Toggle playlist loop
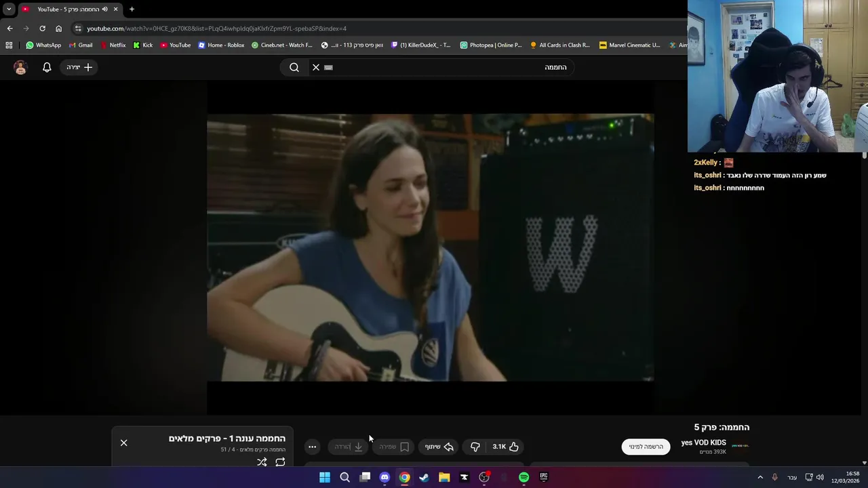The width and height of the screenshot is (868, 488). (x=280, y=462)
